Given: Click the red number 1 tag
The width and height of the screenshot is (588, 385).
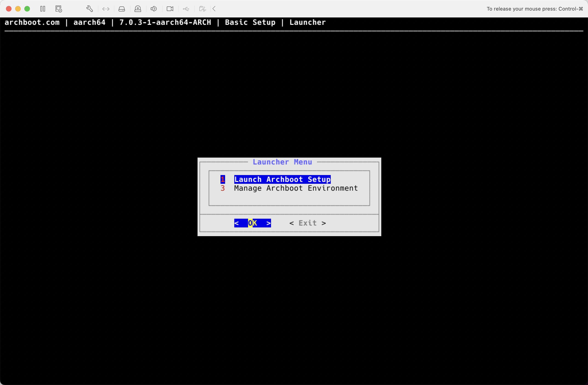Looking at the screenshot, I should [x=223, y=179].
